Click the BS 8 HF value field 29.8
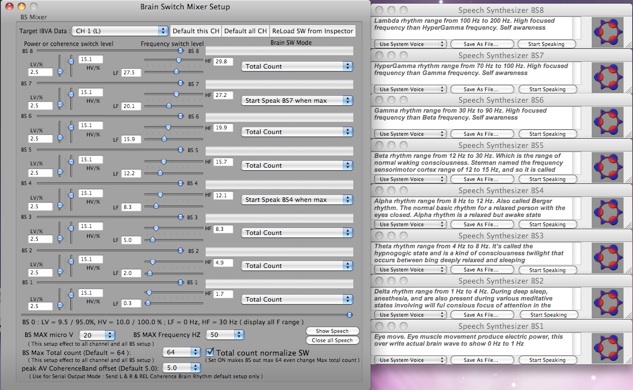This screenshot has height=390, width=633. 223,61
